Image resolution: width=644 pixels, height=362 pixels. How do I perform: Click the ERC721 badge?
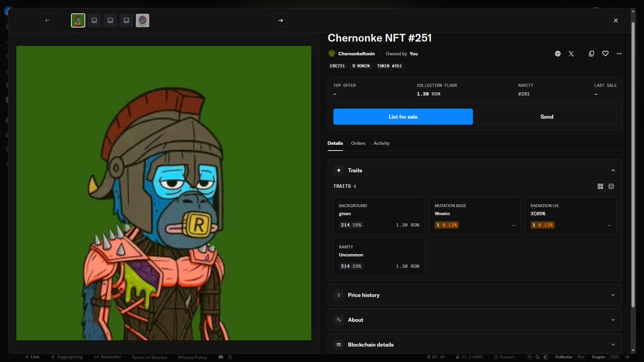(338, 66)
